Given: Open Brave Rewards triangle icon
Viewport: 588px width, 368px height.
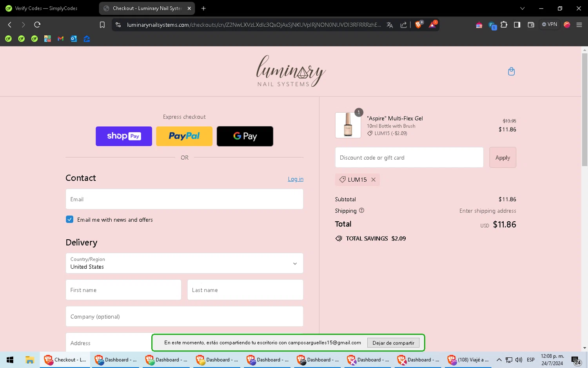Looking at the screenshot, I should tap(432, 25).
